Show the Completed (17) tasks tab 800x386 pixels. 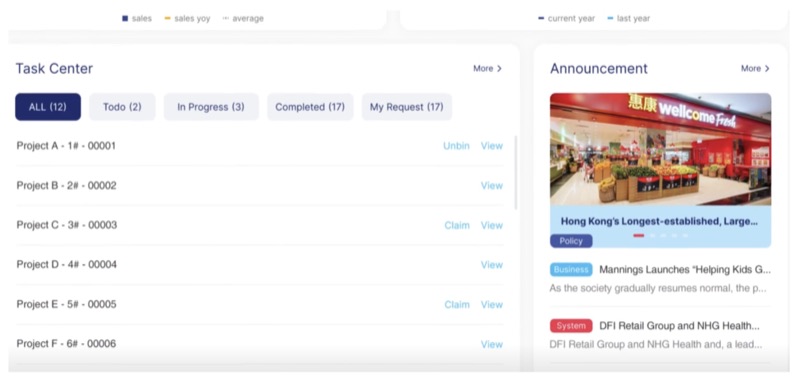(310, 107)
